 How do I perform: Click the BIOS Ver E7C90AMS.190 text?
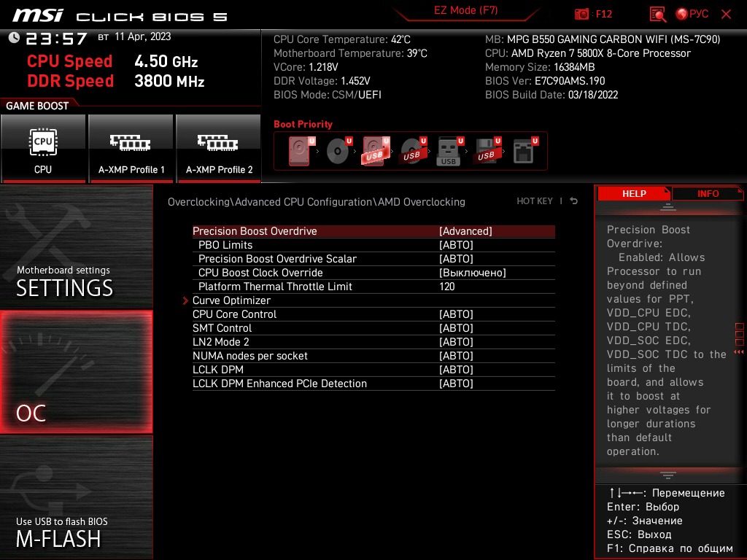544,81
